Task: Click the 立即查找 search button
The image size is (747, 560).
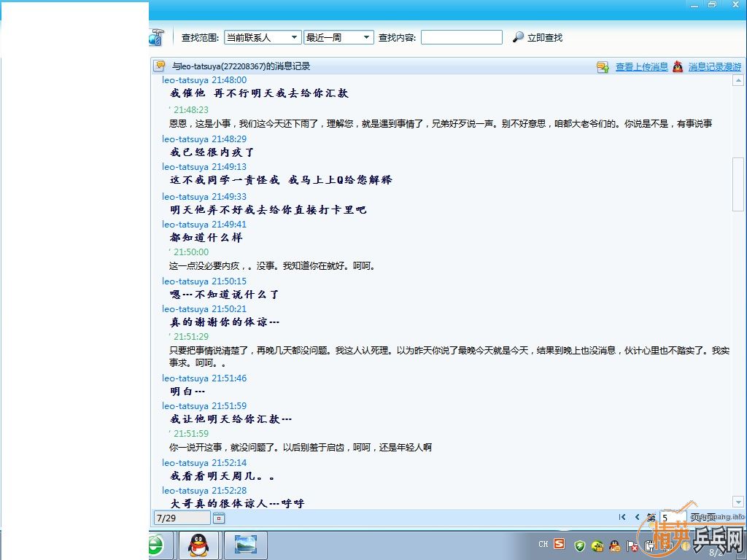Action: (x=538, y=37)
